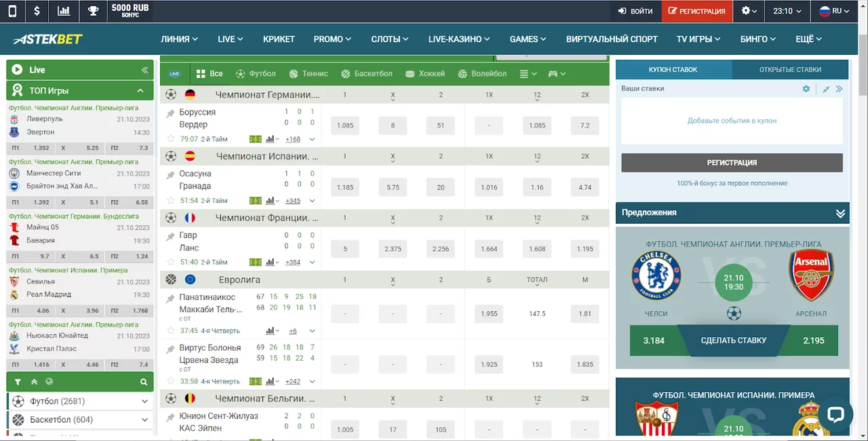Open the stats chart icon for Осасуна match

pos(272,201)
